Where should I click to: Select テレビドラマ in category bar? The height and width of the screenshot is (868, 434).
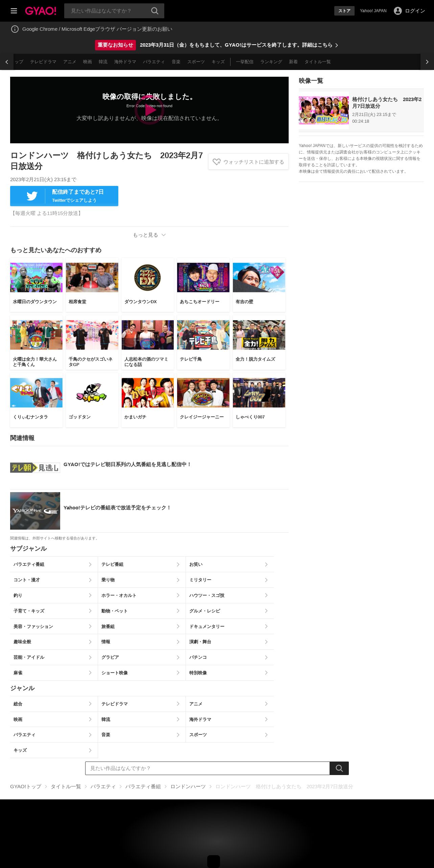click(x=43, y=62)
